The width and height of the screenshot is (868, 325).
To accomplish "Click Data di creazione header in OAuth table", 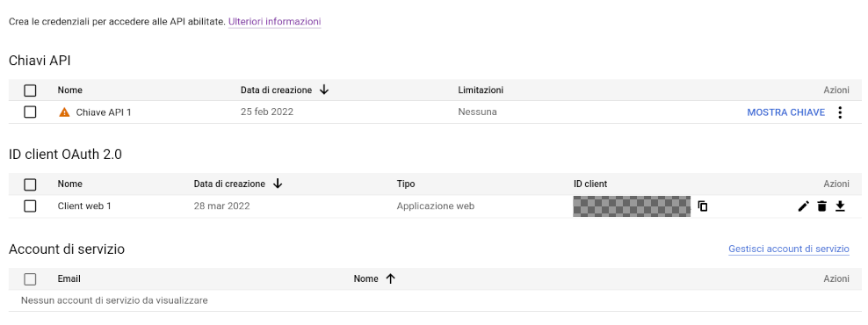I will pyautogui.click(x=229, y=184).
